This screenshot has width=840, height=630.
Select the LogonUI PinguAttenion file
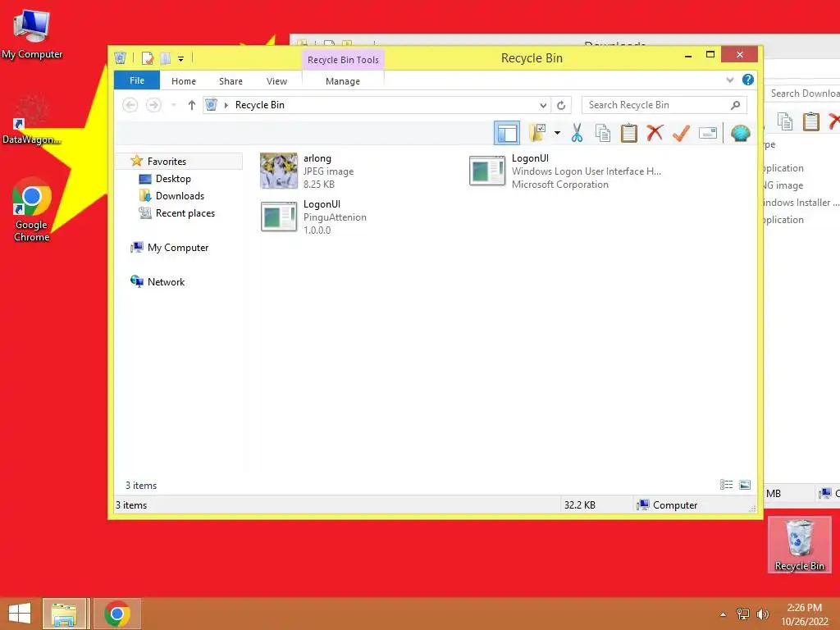click(313, 217)
